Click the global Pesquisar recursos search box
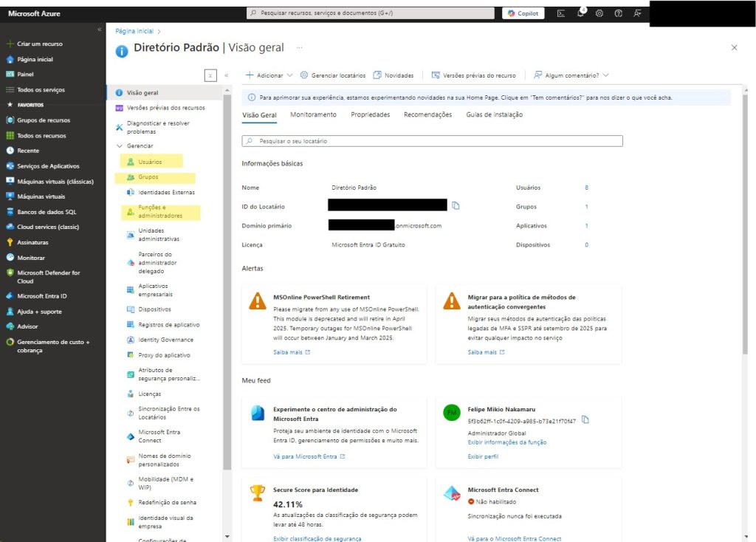The width and height of the screenshot is (756, 542). coord(371,13)
